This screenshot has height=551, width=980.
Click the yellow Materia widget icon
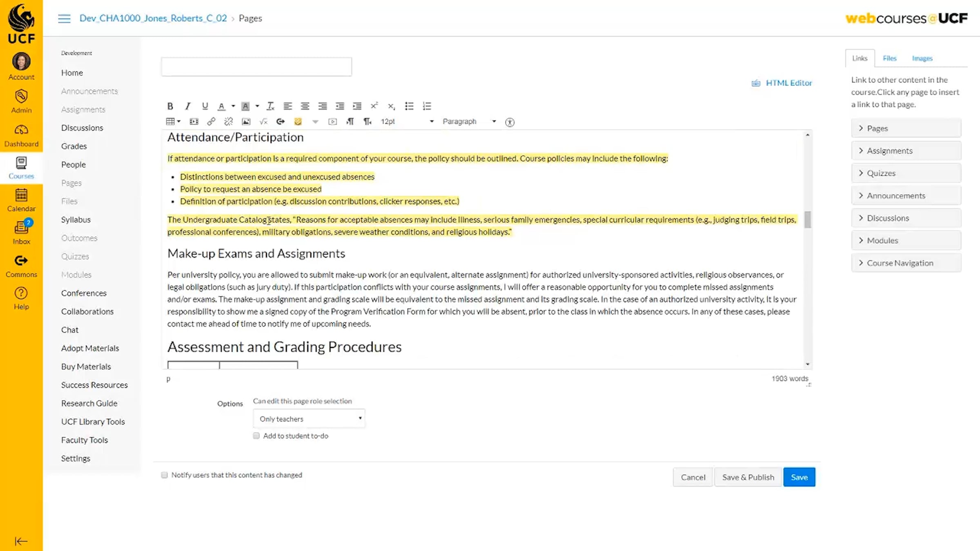tap(298, 122)
